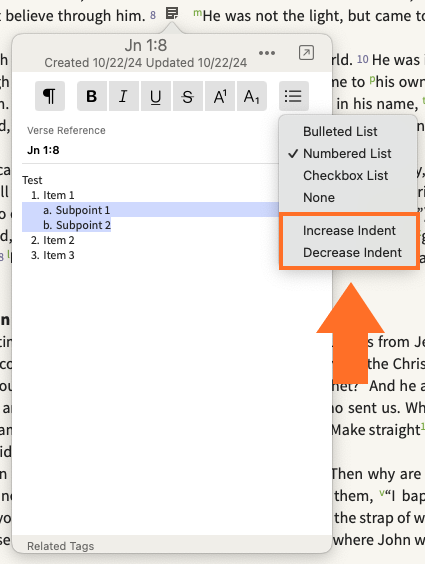Open note in separate window icon
The width and height of the screenshot is (425, 564).
(x=306, y=53)
